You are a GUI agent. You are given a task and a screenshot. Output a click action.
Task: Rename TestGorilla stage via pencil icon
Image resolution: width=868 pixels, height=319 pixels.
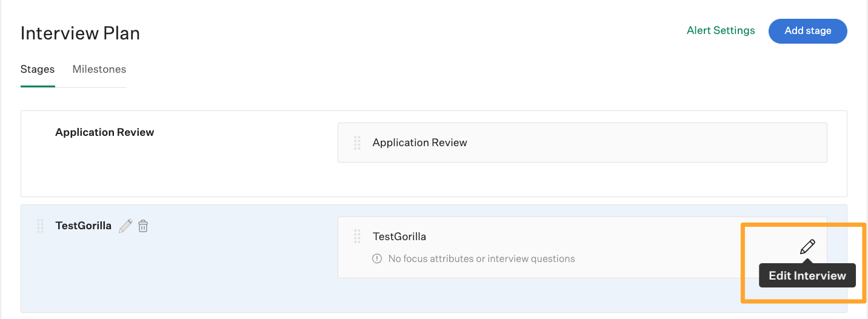(x=125, y=226)
